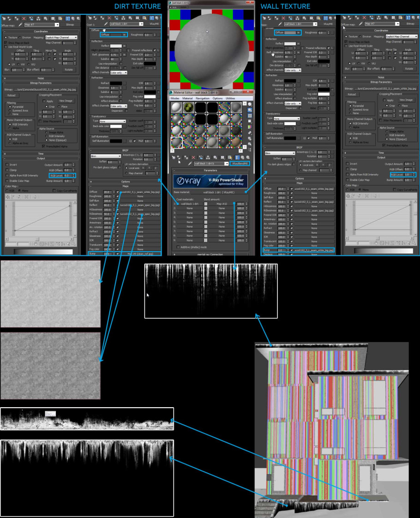420x518 pixels.
Task: Click the Make Preview icon beside sample slots
Action: click(x=250, y=133)
